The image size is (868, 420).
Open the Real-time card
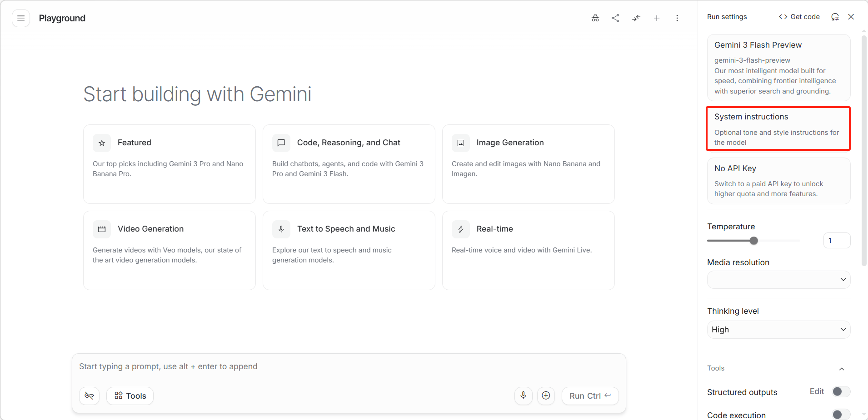pyautogui.click(x=529, y=251)
